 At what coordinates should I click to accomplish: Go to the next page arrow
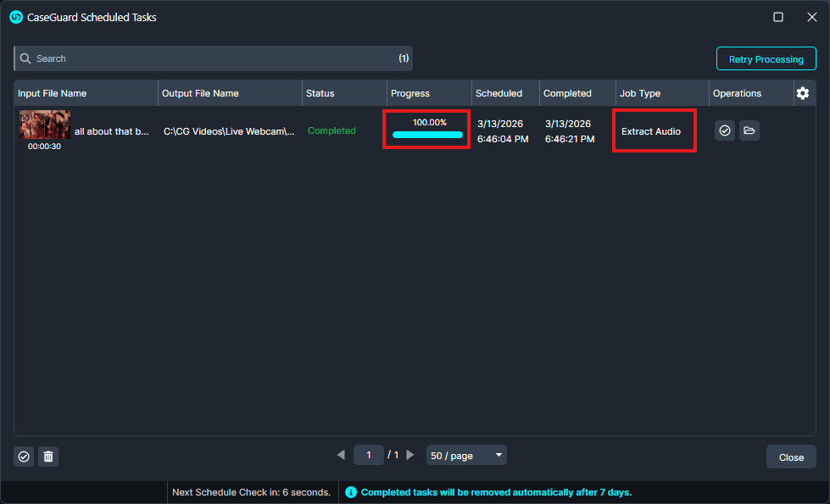click(x=410, y=455)
